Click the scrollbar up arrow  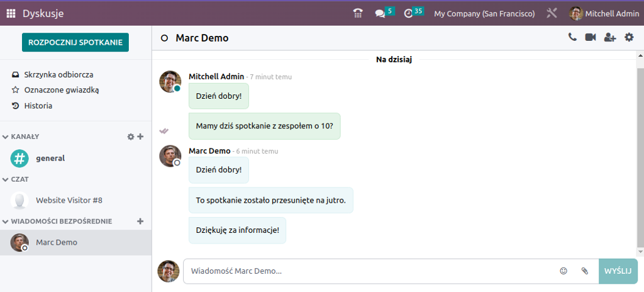click(640, 55)
